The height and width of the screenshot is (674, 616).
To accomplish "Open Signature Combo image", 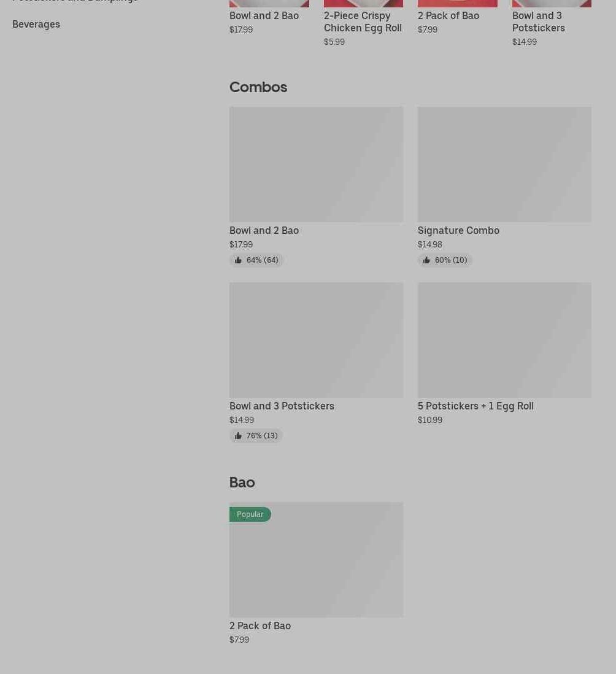I will pos(504,164).
